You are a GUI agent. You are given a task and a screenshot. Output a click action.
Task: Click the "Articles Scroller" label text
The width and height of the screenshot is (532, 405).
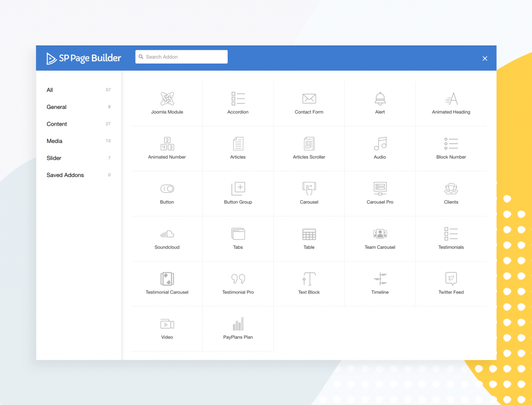click(309, 157)
